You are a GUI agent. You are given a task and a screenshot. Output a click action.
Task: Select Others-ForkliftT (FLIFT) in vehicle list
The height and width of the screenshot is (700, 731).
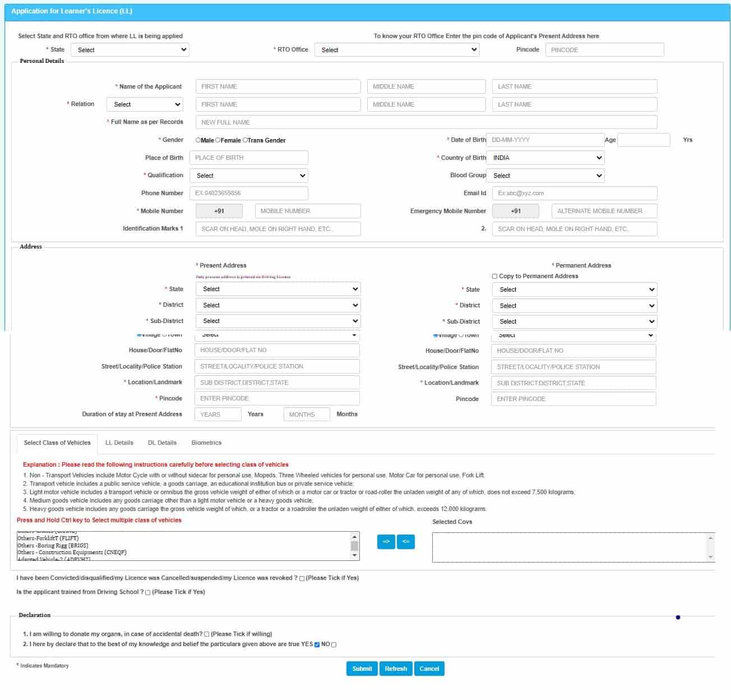(48, 538)
